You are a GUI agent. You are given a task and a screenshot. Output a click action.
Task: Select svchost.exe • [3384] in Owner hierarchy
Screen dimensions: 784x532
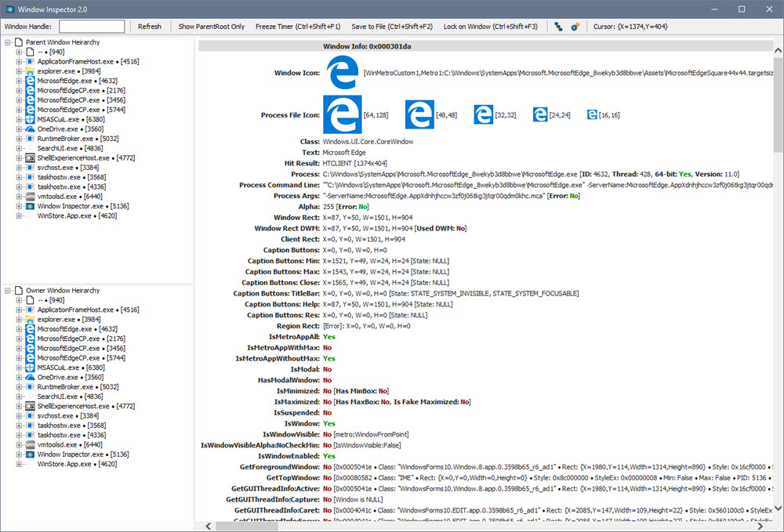click(x=67, y=415)
